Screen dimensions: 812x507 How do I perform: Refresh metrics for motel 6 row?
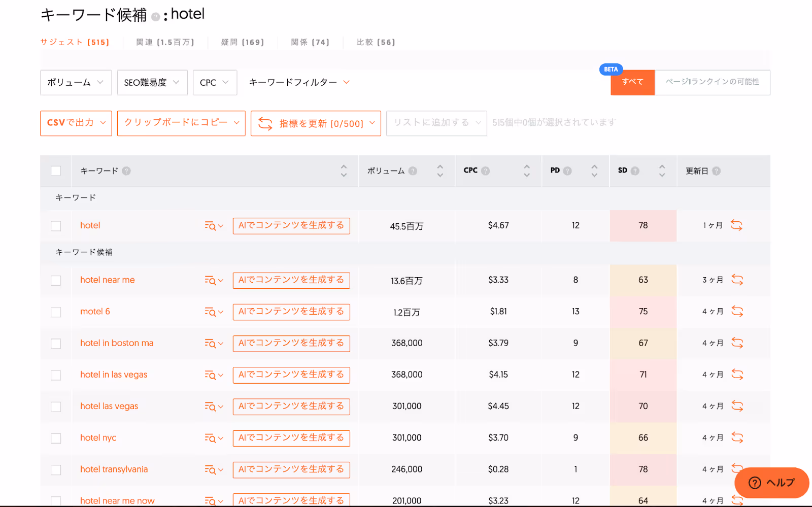pos(737,312)
